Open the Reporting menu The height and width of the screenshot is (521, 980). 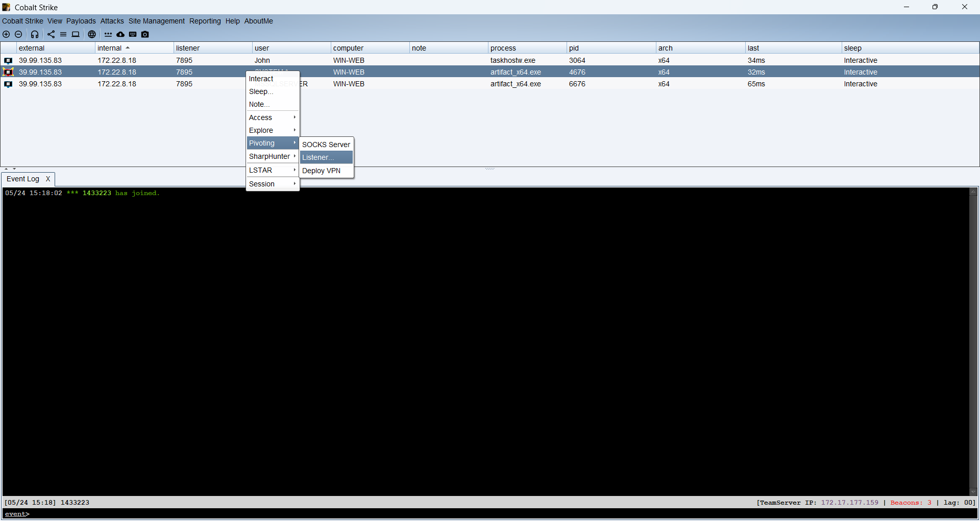(205, 21)
